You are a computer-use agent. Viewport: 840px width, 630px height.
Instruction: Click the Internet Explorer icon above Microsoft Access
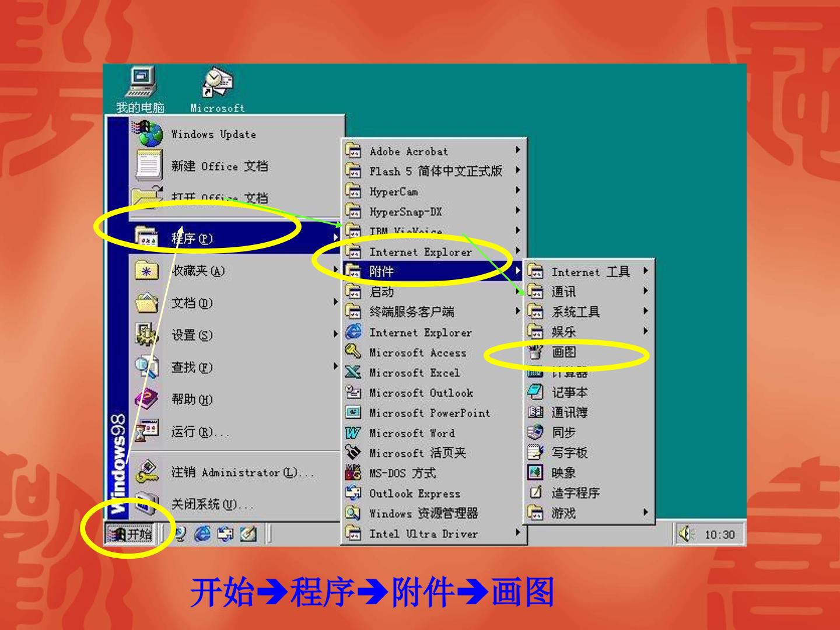[x=353, y=332]
